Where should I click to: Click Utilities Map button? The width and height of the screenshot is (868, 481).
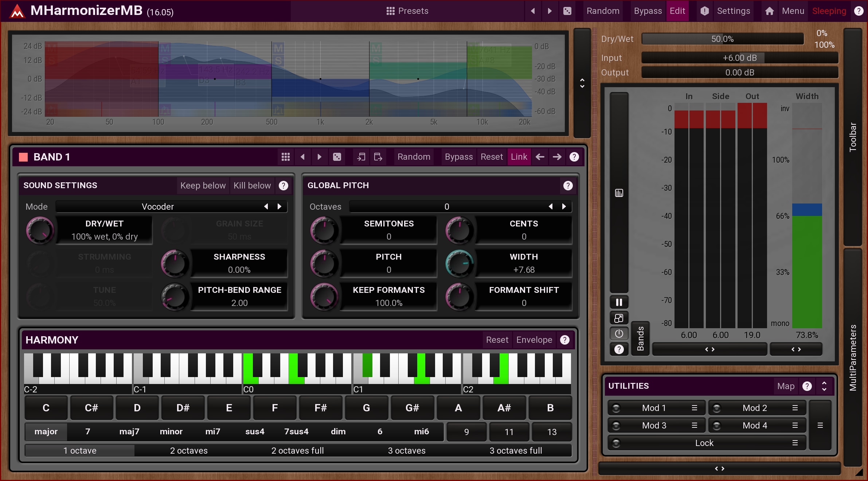tap(786, 386)
